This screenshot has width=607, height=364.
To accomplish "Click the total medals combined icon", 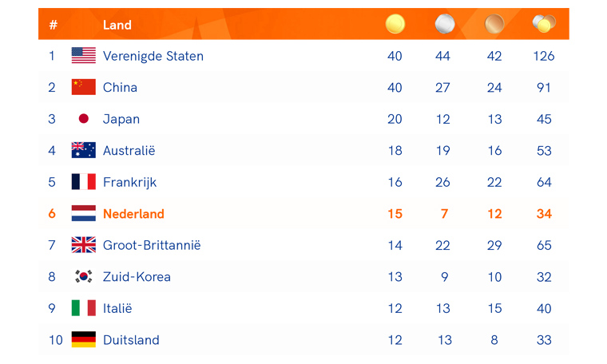I will [x=543, y=24].
